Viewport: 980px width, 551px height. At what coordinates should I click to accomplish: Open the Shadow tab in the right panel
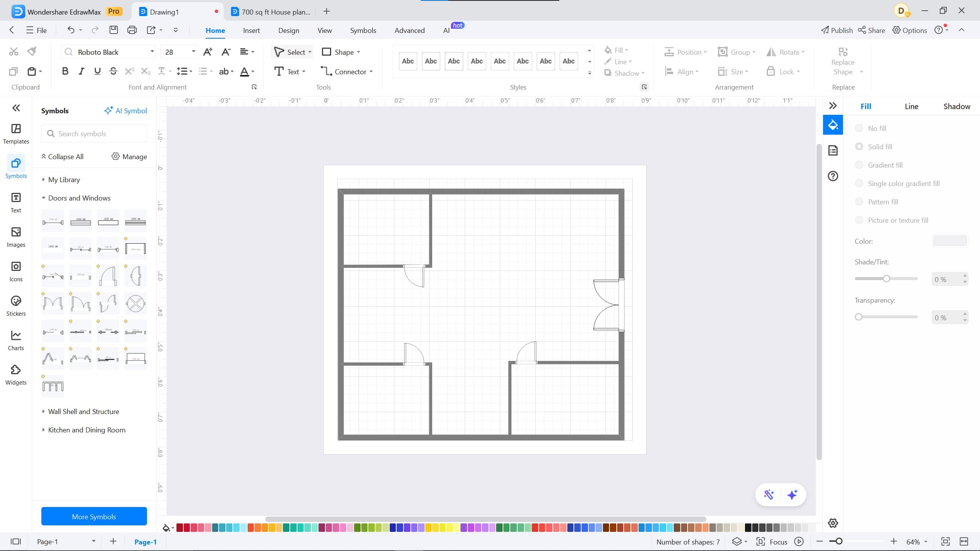click(956, 106)
